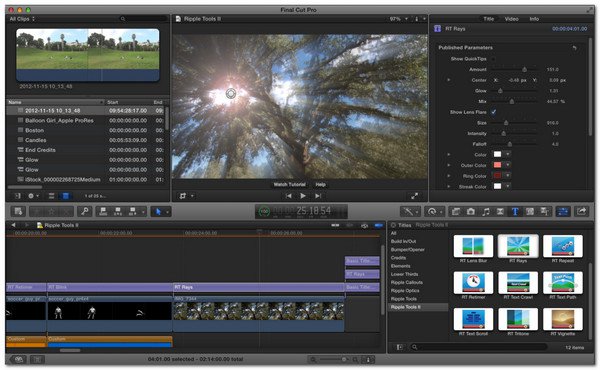The image size is (600, 370).
Task: Switch to Info tab in inspector
Action: [534, 19]
